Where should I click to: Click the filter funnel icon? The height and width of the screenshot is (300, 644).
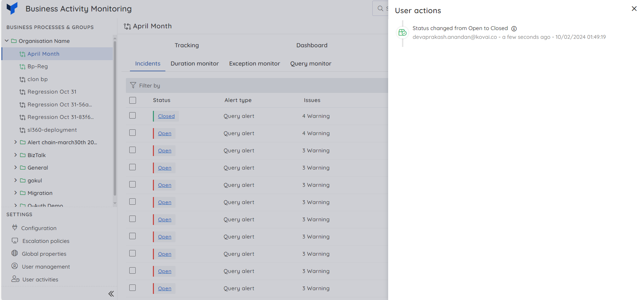point(133,85)
